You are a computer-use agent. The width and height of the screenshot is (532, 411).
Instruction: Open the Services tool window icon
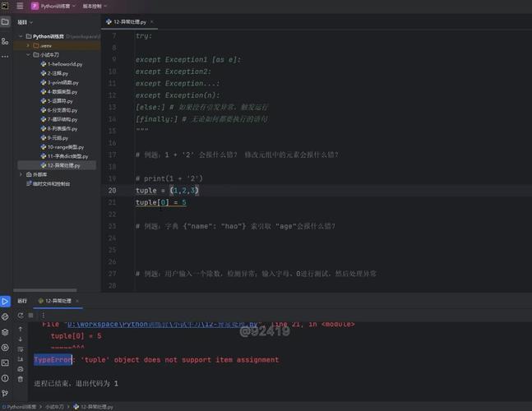click(x=5, y=348)
